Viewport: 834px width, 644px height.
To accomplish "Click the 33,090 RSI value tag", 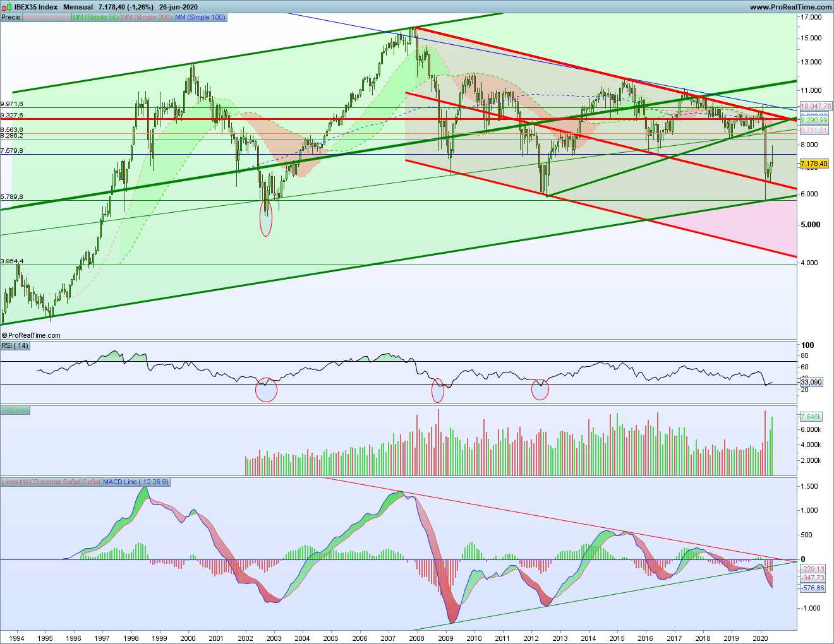I will click(x=811, y=382).
